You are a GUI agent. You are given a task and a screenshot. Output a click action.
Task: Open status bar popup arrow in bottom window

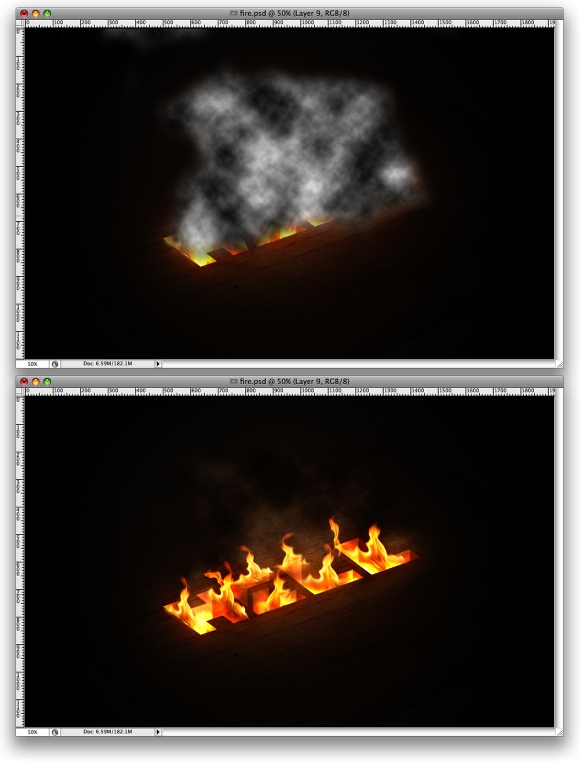[158, 731]
